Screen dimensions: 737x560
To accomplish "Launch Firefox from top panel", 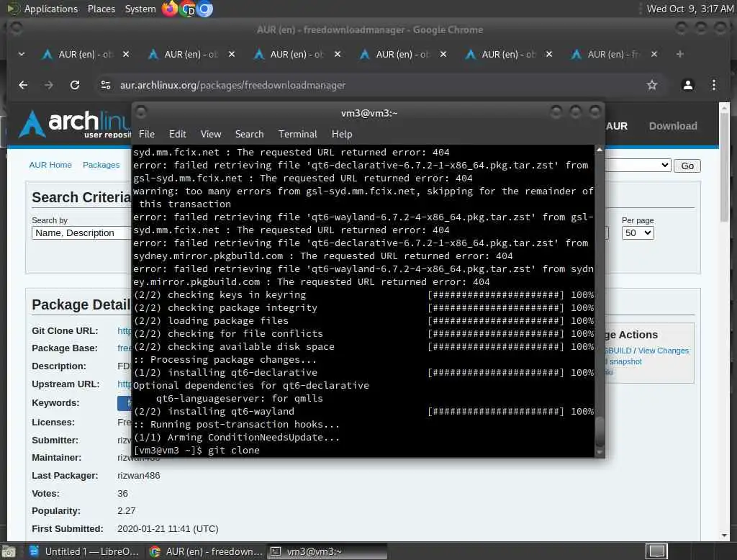I will tap(170, 9).
